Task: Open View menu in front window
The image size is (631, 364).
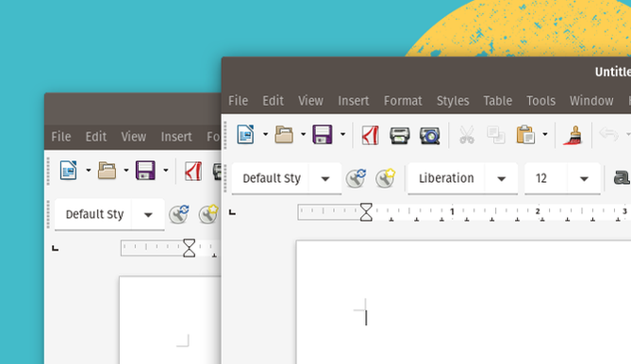Action: pyautogui.click(x=310, y=101)
